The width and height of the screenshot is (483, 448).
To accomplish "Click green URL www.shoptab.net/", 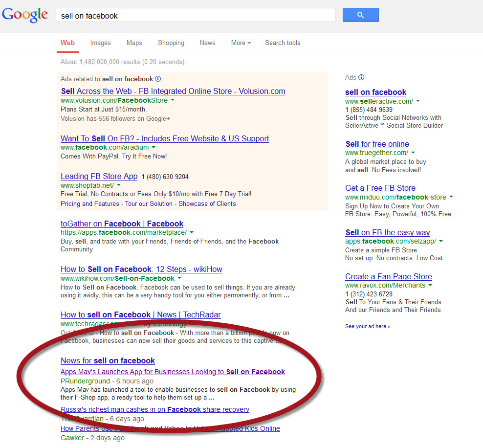I will point(87,185).
